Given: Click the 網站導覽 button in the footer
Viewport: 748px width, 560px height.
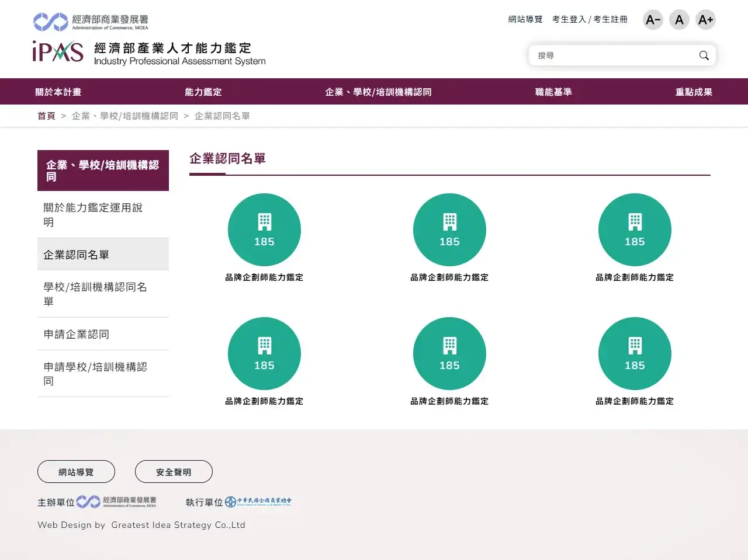Looking at the screenshot, I should (76, 472).
